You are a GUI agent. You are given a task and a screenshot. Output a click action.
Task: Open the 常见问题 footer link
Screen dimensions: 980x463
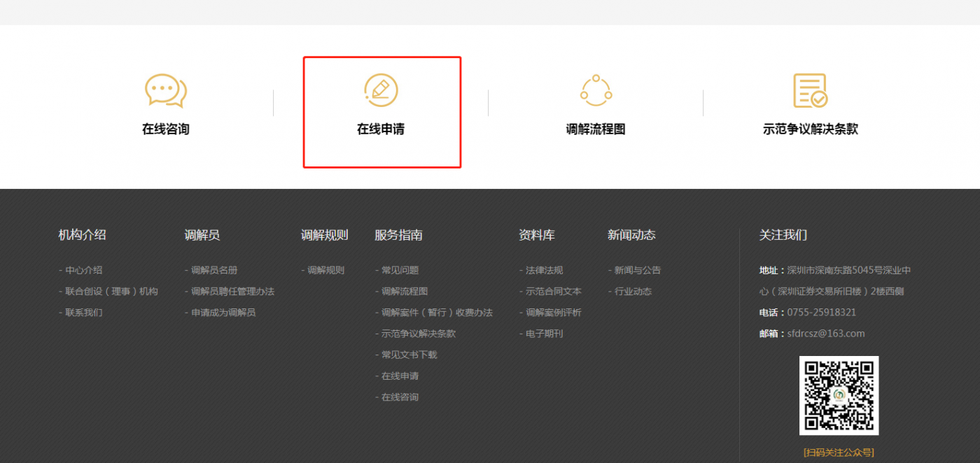pyautogui.click(x=397, y=270)
